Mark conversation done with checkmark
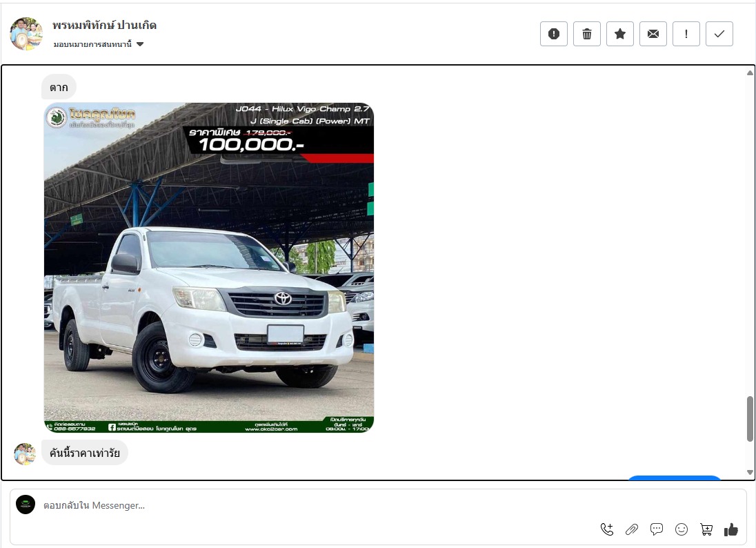Screen dimensions: 756x548 tap(719, 34)
